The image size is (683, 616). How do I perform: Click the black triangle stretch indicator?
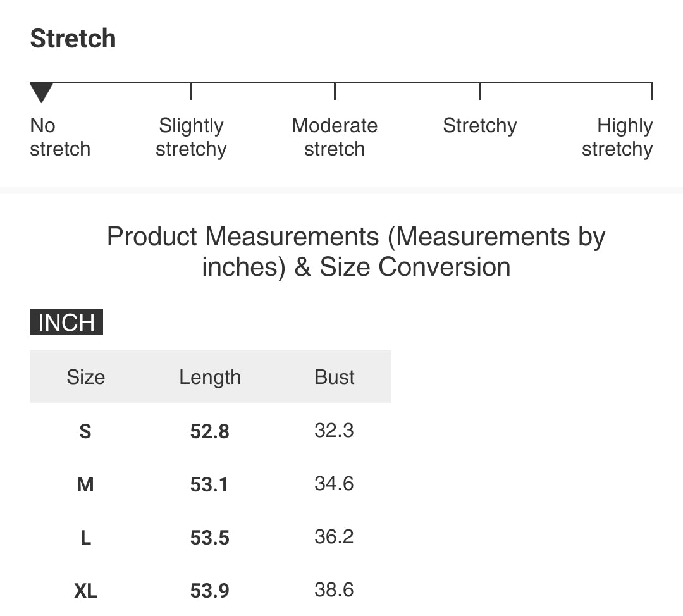tap(41, 92)
